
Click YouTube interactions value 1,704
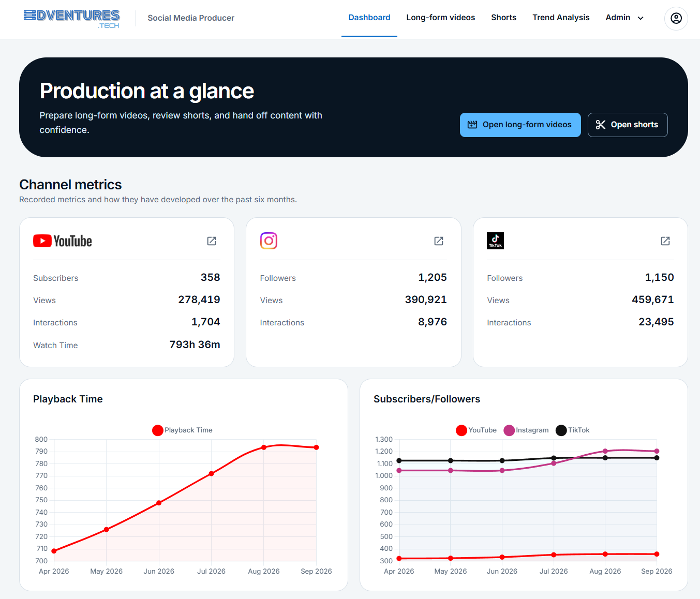pyautogui.click(x=205, y=322)
